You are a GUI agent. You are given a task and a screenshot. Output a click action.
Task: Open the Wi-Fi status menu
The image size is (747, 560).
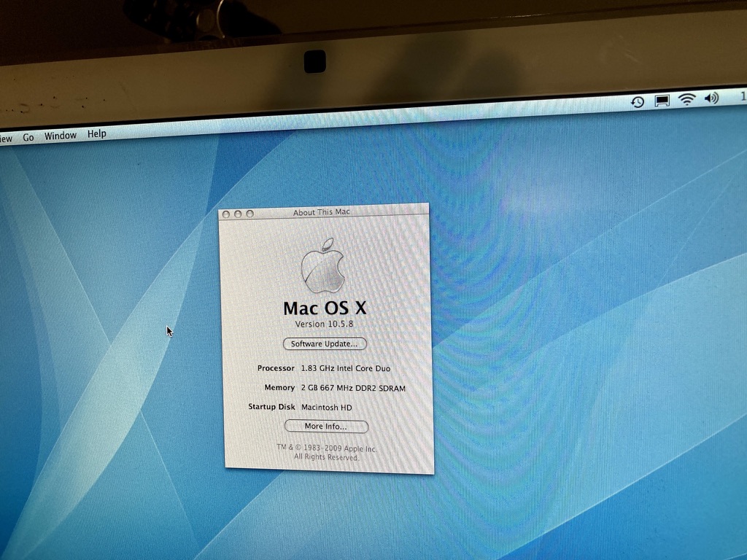(x=687, y=99)
